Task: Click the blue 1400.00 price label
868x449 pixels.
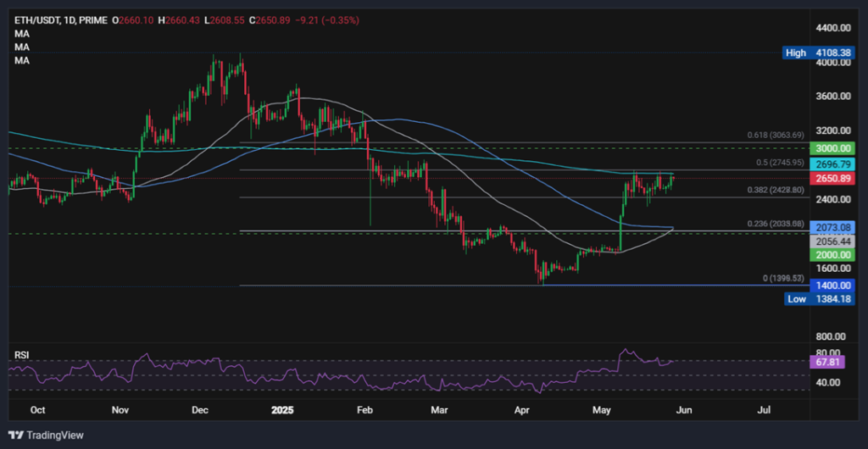Action: (832, 285)
